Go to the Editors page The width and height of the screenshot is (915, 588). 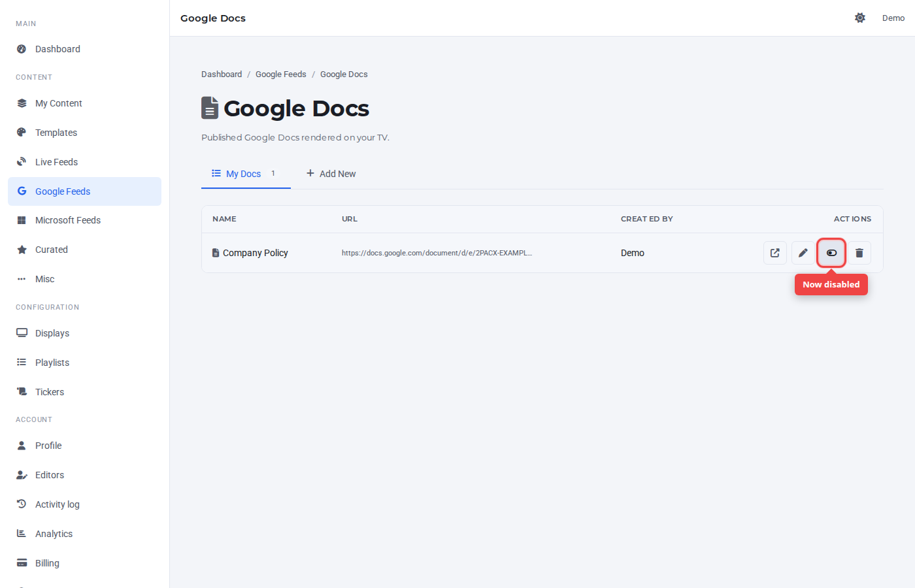(84, 475)
